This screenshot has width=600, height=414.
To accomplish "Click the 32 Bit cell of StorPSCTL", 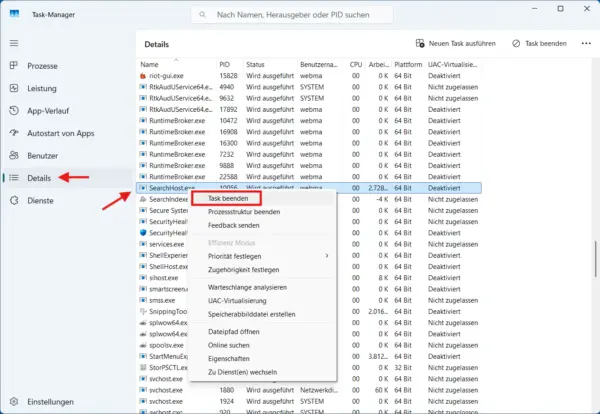I will click(403, 367).
